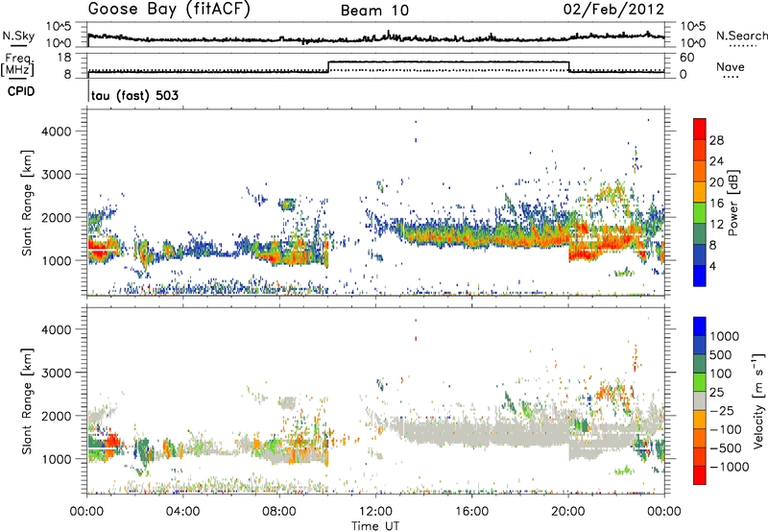The image size is (768, 532).
Task: Click the date '02/Feb/2012'
Action: [613, 10]
